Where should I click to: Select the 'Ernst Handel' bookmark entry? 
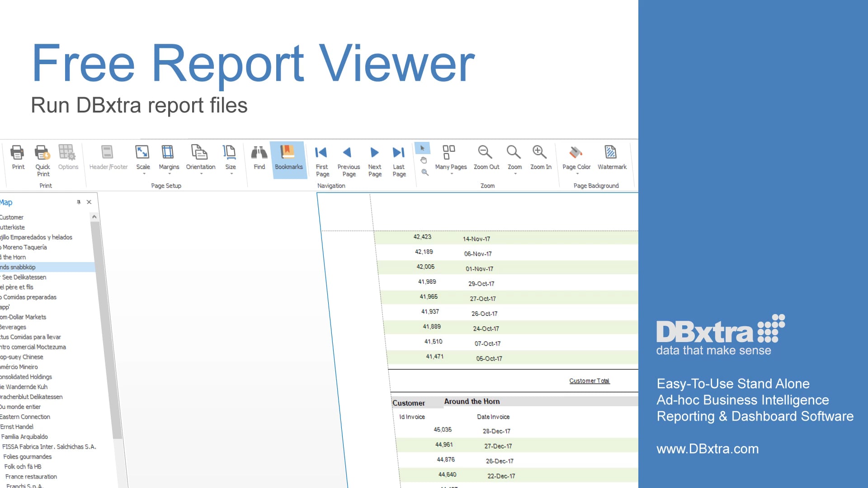tap(17, 427)
